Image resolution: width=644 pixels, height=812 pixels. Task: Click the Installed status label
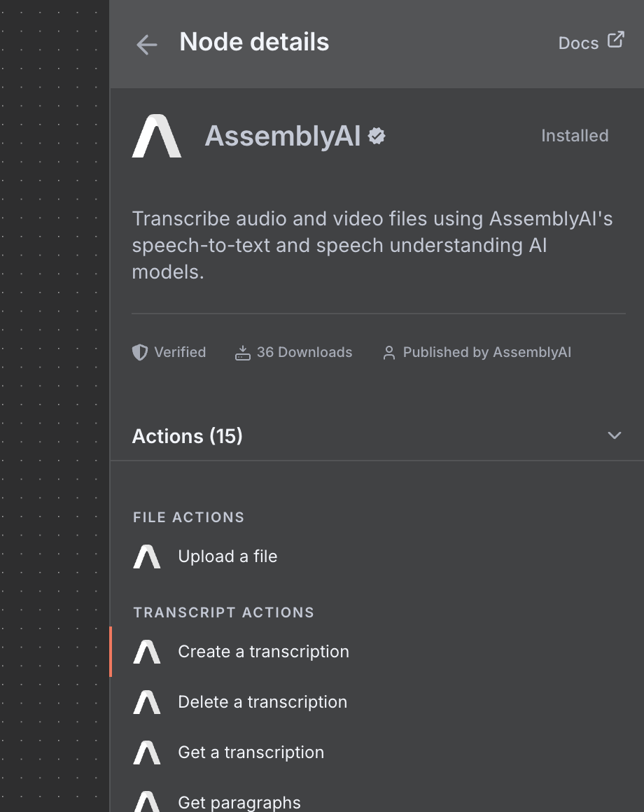pyautogui.click(x=575, y=136)
